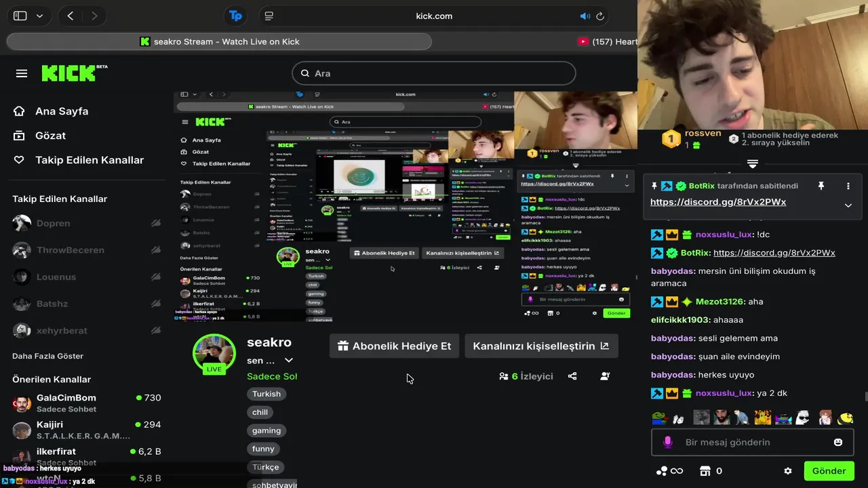Click Mezot3126 username in chat
The image size is (868, 488).
719,302
